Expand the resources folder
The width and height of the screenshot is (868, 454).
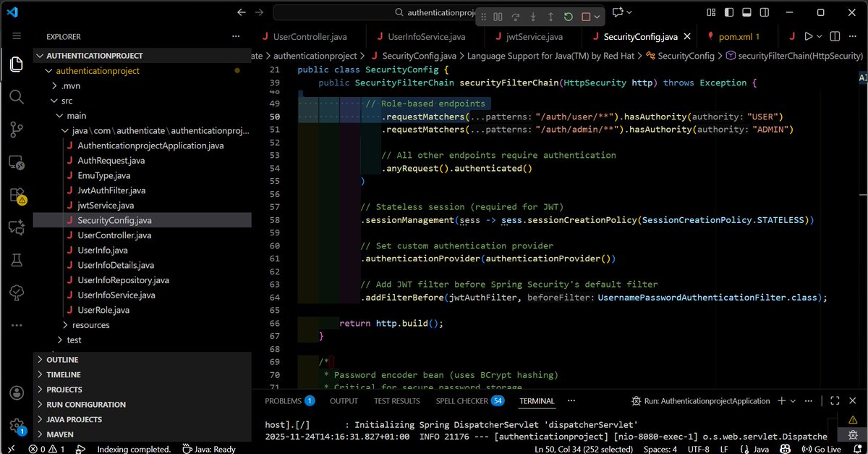(x=142, y=325)
